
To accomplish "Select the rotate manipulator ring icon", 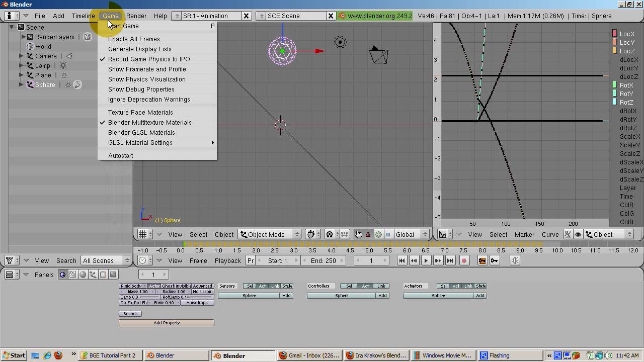I will [x=378, y=234].
